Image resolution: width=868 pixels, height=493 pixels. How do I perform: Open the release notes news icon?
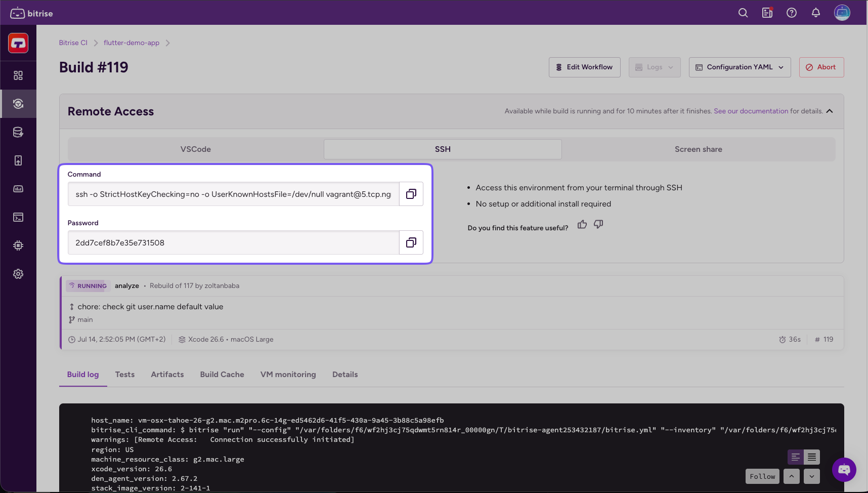767,13
